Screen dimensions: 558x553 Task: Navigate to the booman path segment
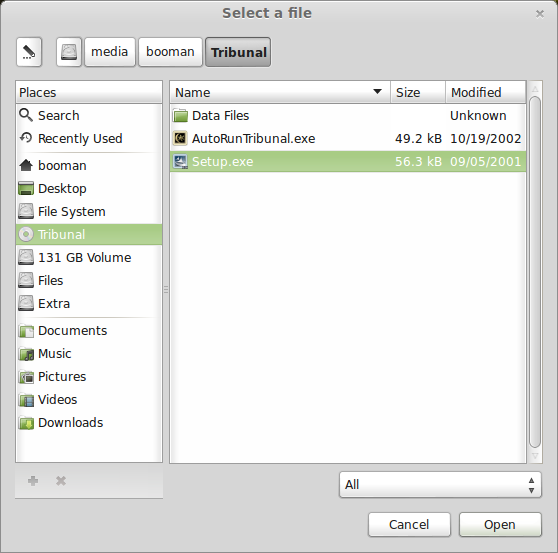(170, 52)
